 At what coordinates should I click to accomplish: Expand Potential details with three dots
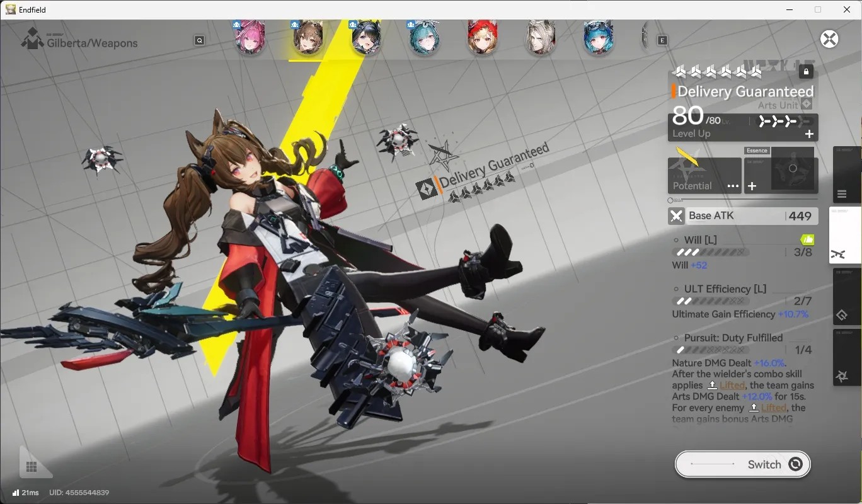pyautogui.click(x=733, y=186)
